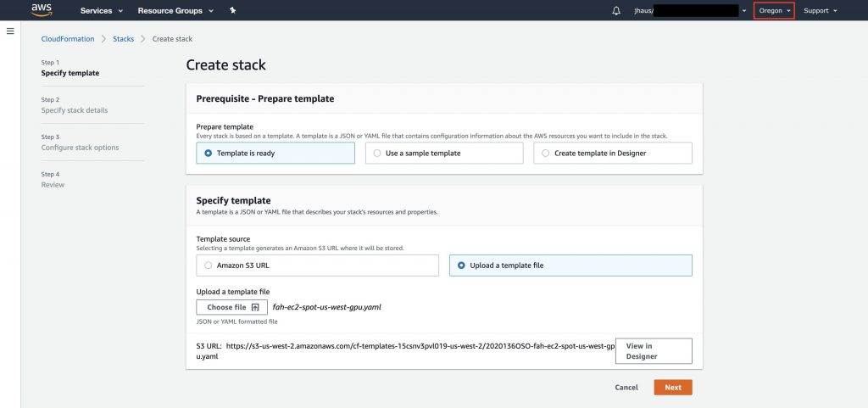868x408 pixels.
Task: Click the View in Designer button
Action: coord(654,351)
